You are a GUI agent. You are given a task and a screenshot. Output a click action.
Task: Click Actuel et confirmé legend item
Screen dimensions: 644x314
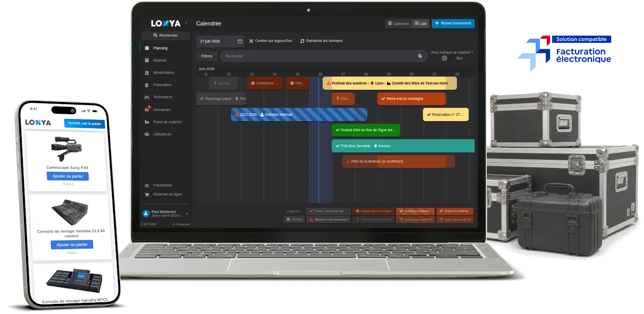[415, 211]
